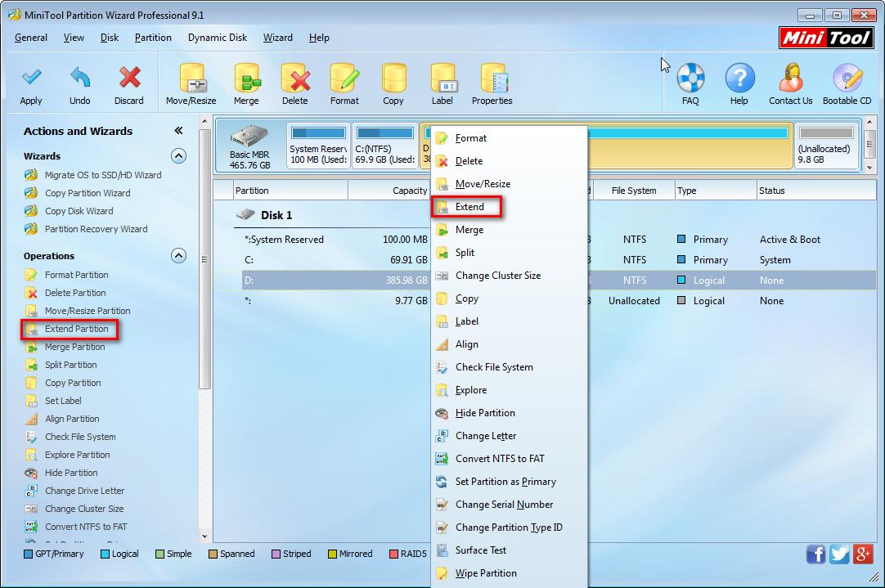885x588 pixels.
Task: Open the Disk menu
Action: (110, 38)
